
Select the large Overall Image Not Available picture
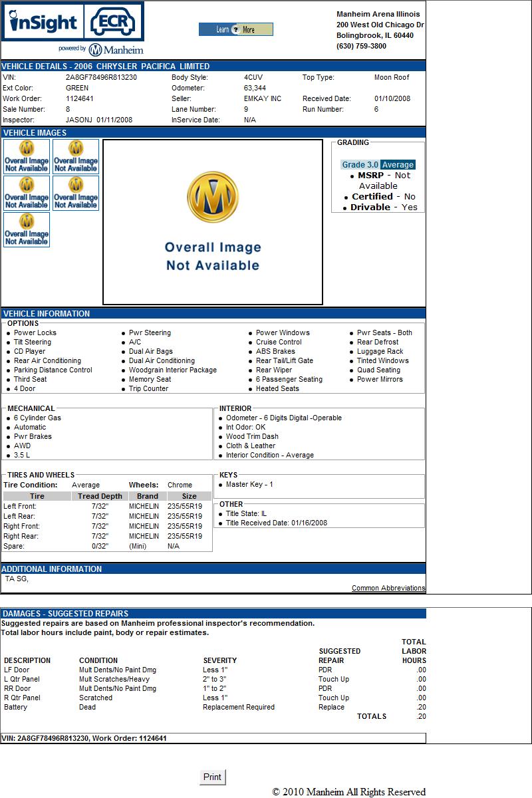tap(213, 222)
